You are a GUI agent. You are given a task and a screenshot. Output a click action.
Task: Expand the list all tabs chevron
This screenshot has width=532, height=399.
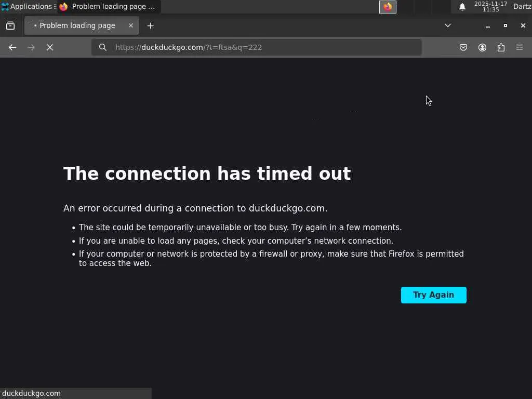point(448,25)
